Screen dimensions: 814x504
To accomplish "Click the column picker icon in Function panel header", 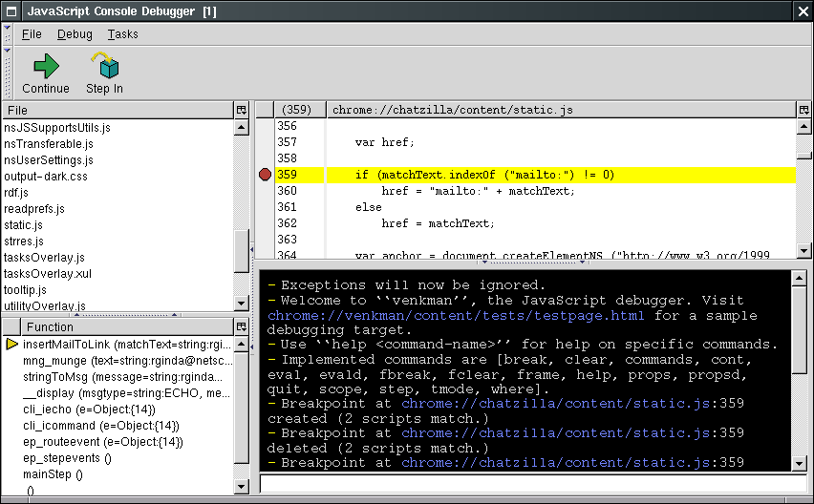I will 241,326.
